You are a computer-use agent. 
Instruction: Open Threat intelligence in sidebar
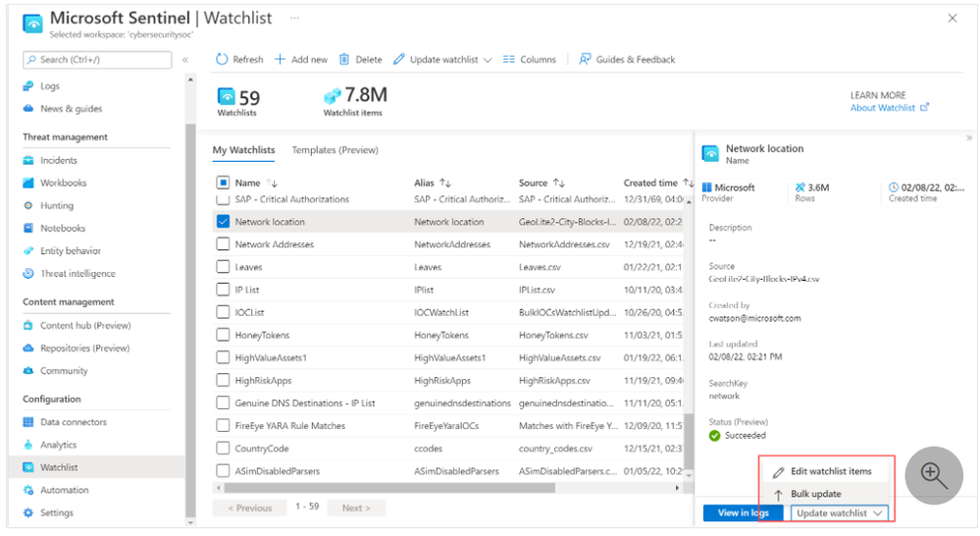[77, 273]
